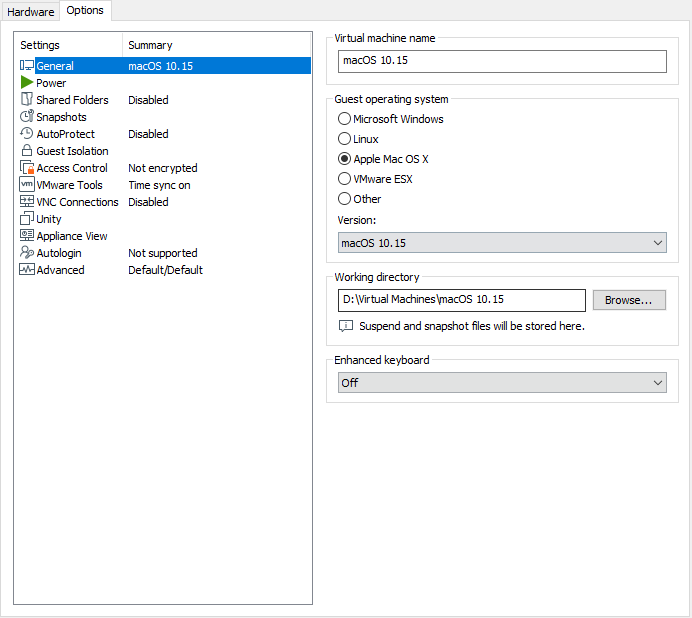The image size is (692, 618).
Task: Click the Snapshots clock icon
Action: (27, 117)
